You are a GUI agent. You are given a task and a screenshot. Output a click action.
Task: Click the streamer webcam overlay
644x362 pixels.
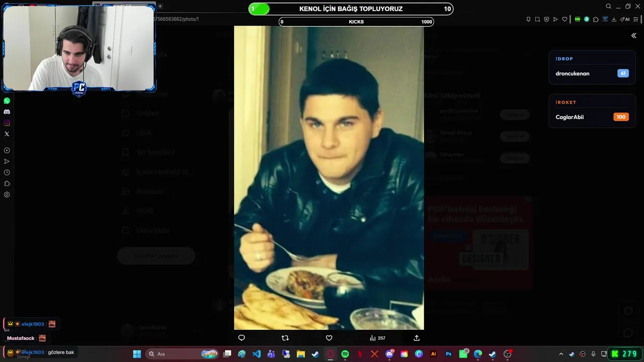pos(79,49)
